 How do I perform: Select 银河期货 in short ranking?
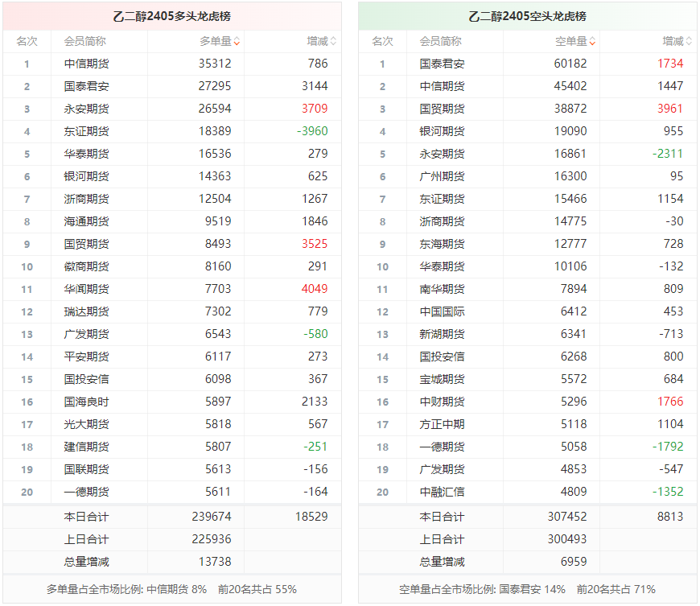tap(442, 131)
